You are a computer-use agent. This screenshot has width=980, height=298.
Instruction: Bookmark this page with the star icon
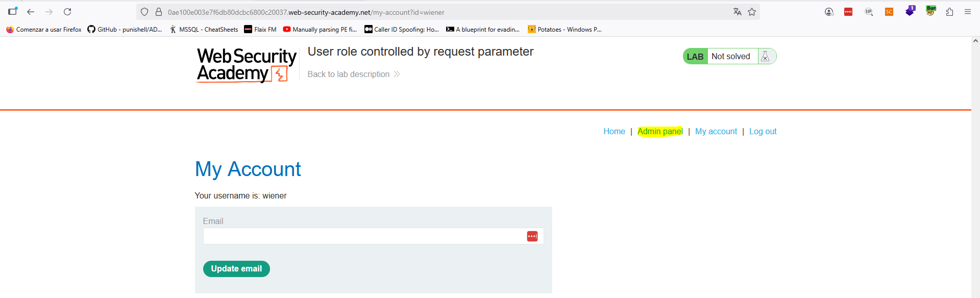(x=752, y=12)
